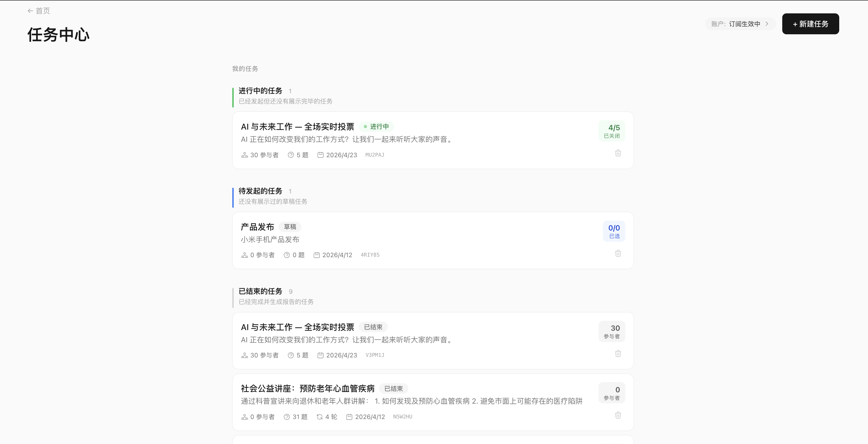Click the calendar icon in the N5W2HU row
Screen dimensions: 868x444
point(349,417)
